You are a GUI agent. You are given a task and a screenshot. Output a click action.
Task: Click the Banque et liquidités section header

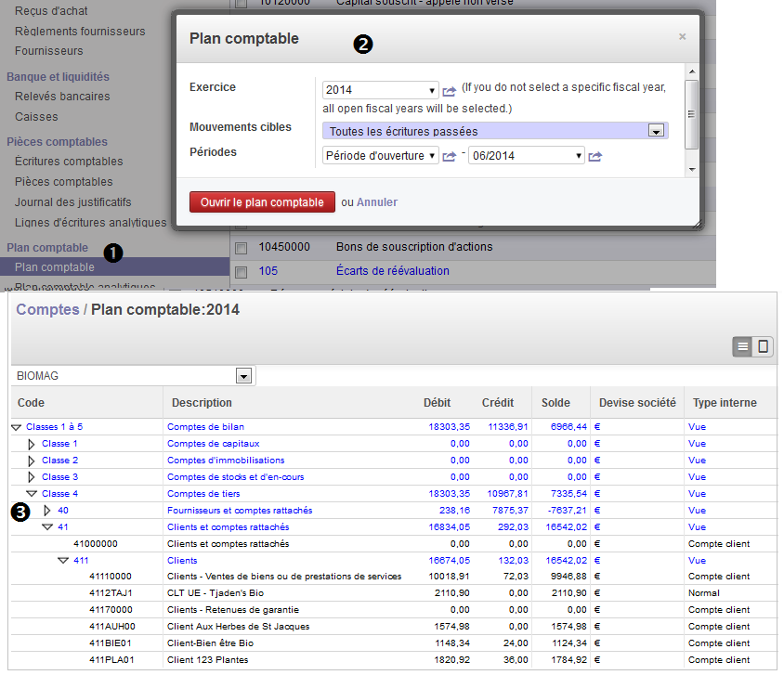click(58, 77)
